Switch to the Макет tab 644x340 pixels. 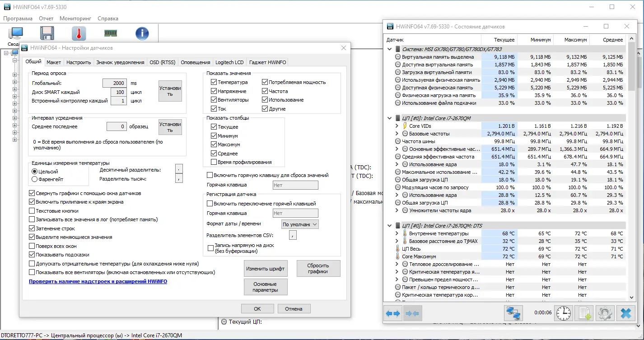coord(54,62)
